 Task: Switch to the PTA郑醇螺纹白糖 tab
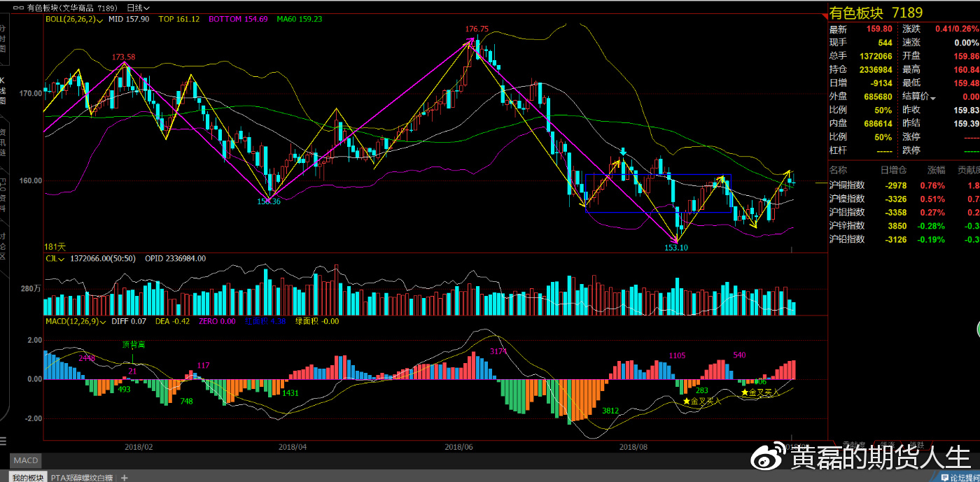[x=83, y=478]
